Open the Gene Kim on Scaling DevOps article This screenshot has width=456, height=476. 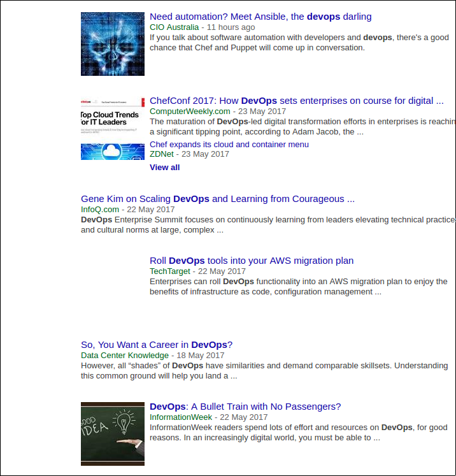[x=218, y=199]
